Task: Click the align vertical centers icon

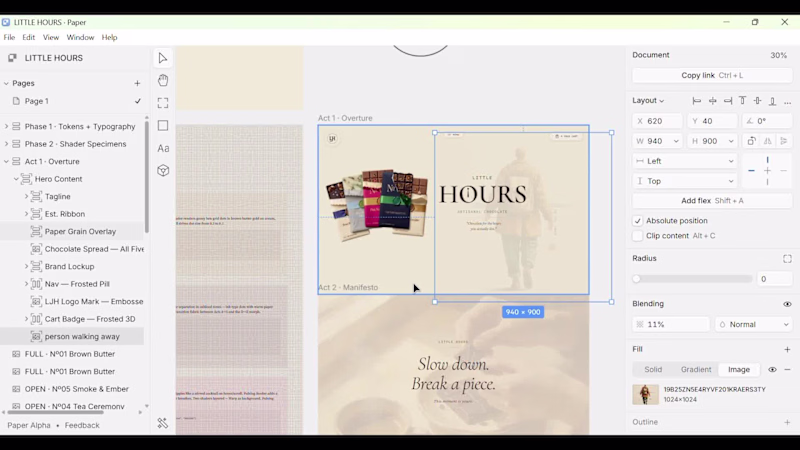Action: point(758,101)
